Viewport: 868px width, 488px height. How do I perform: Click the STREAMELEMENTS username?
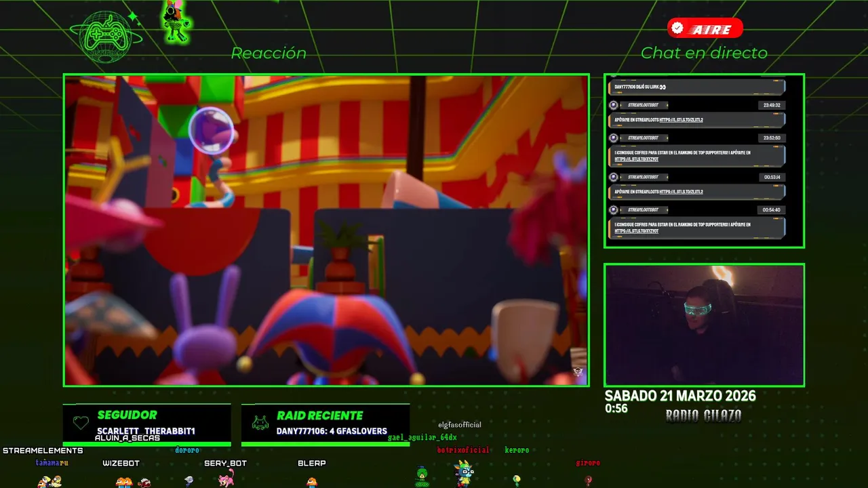43,451
